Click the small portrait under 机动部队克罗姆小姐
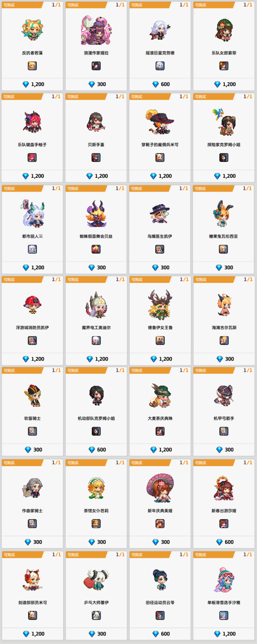Viewport: 257px width, 644px height. 96,431
